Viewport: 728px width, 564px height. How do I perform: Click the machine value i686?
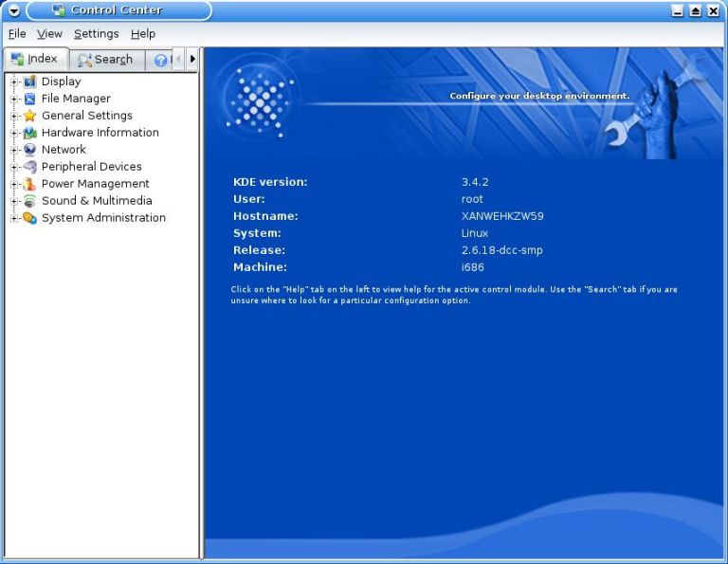click(473, 267)
